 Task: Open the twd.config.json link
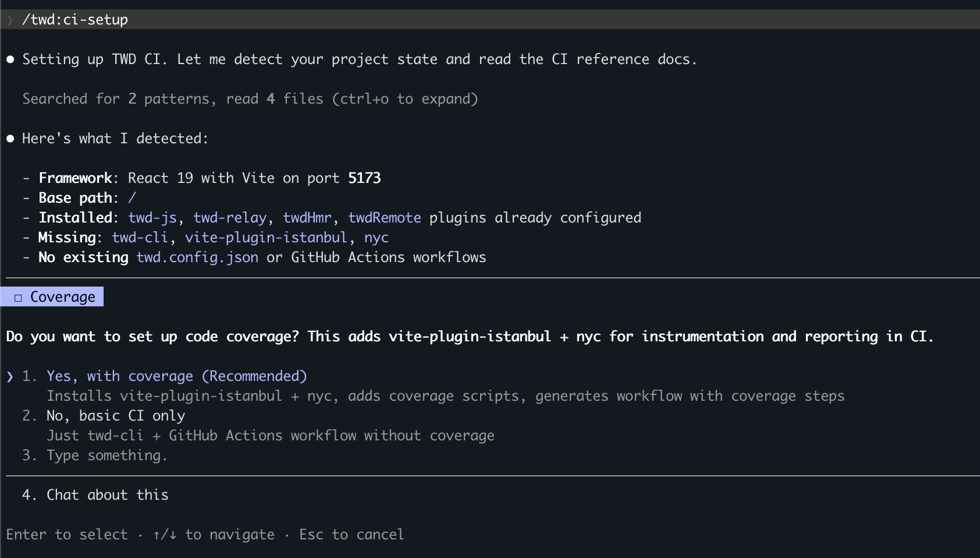click(197, 257)
